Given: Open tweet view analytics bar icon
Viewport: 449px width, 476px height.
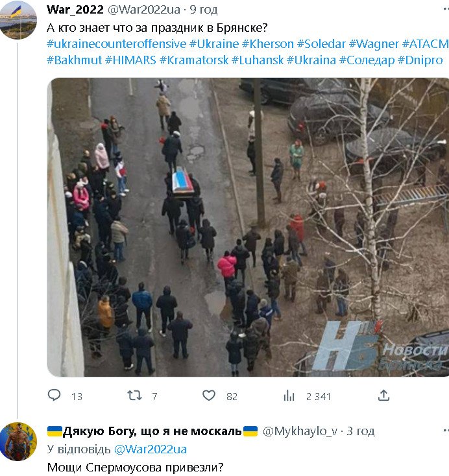Looking at the screenshot, I should point(289,396).
